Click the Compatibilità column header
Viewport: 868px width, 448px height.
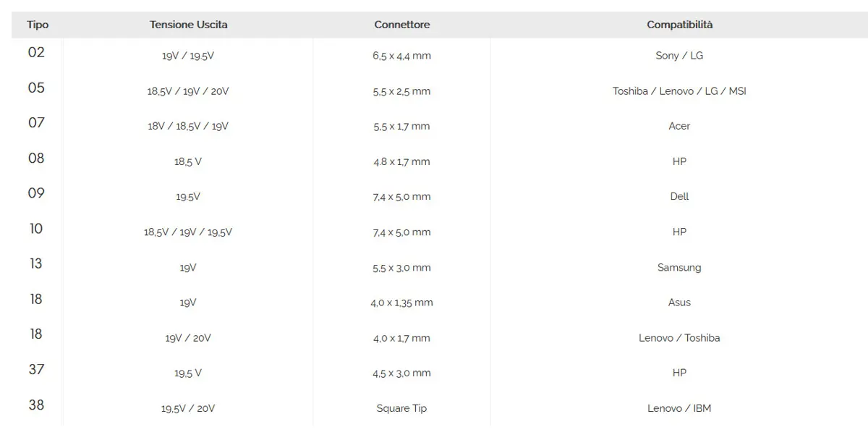pos(679,25)
